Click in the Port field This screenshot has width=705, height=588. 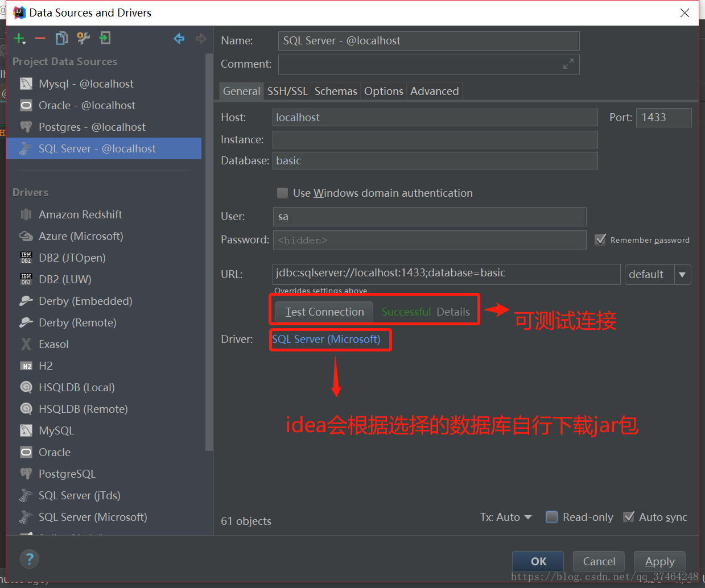tap(663, 117)
